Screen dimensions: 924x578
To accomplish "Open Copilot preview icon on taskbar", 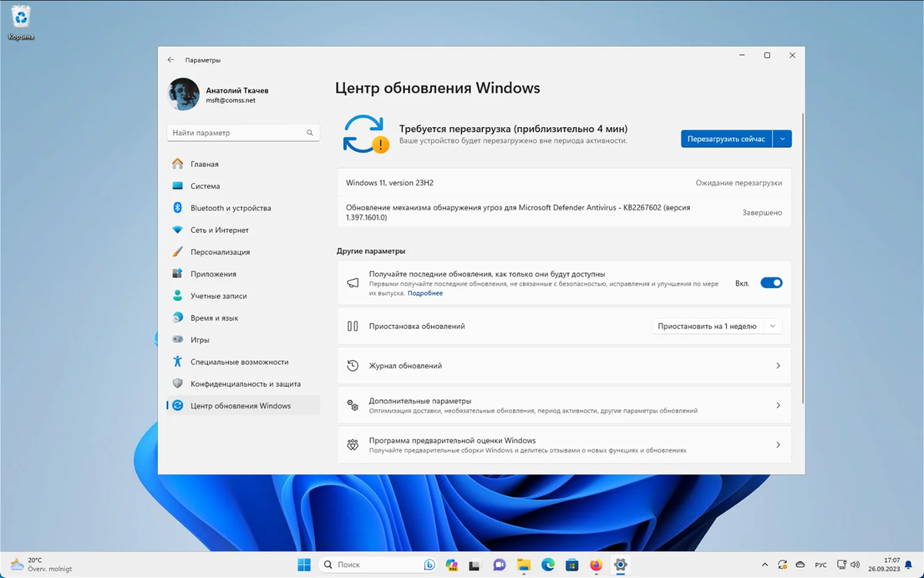I will (452, 565).
